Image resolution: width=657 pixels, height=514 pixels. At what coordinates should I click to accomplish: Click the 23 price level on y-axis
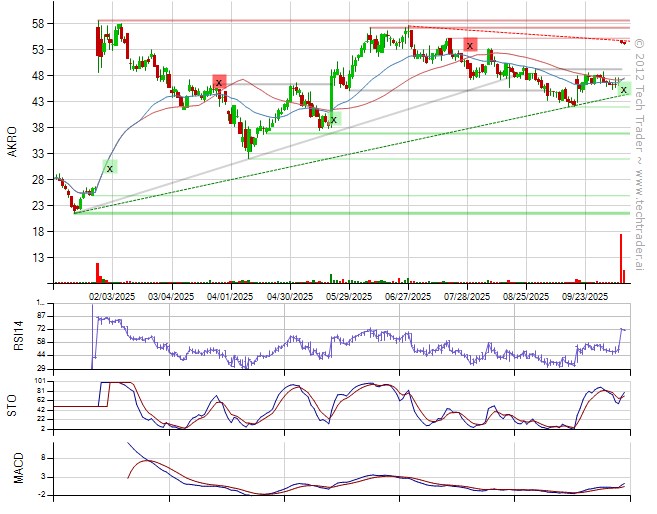pyautogui.click(x=38, y=205)
